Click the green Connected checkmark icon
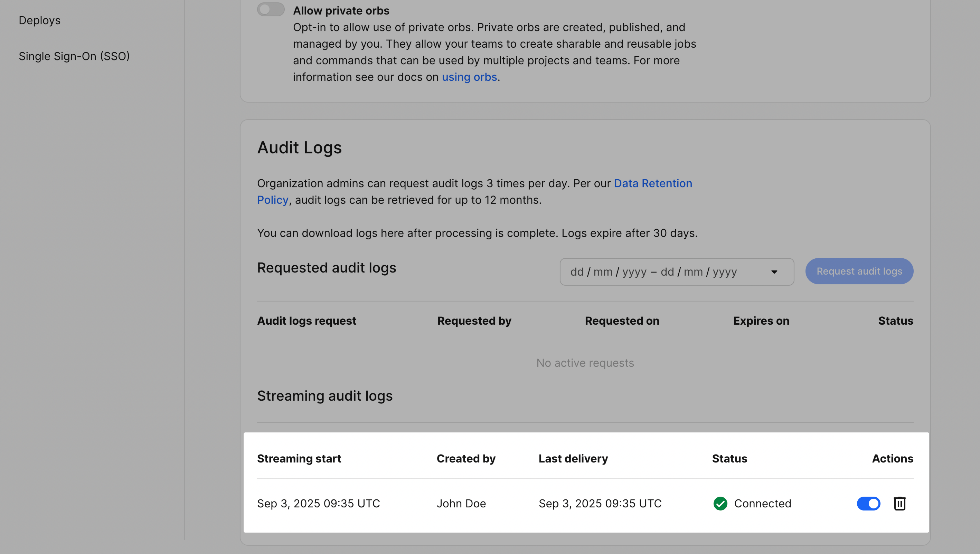 coord(720,503)
